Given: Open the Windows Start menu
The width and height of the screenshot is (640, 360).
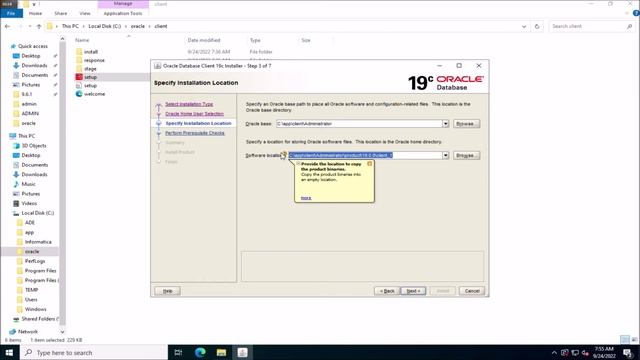Looking at the screenshot, I should [x=9, y=352].
